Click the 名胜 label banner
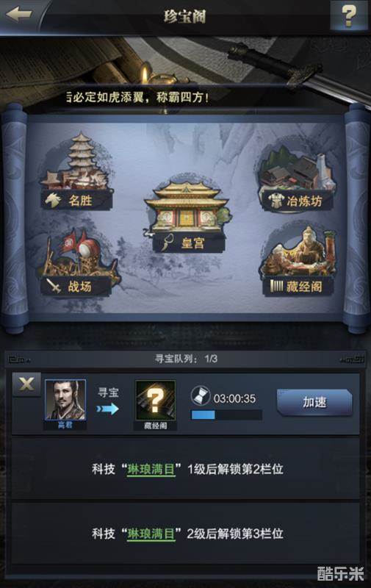This screenshot has height=588, width=371. pyautogui.click(x=77, y=200)
